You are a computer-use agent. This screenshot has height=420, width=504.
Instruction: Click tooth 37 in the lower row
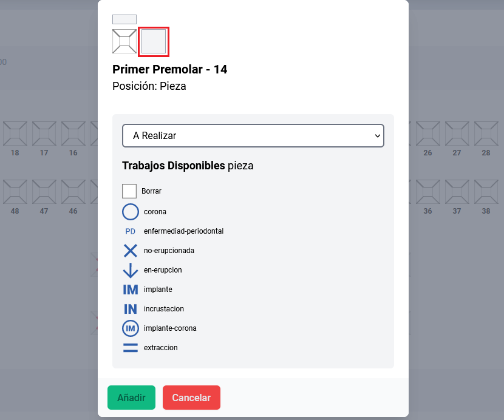pos(457,192)
